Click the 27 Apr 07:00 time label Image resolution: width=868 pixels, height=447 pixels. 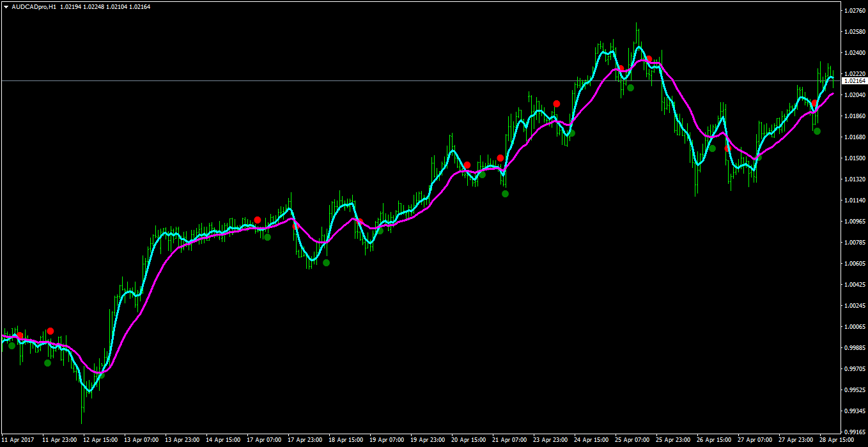[755, 440]
